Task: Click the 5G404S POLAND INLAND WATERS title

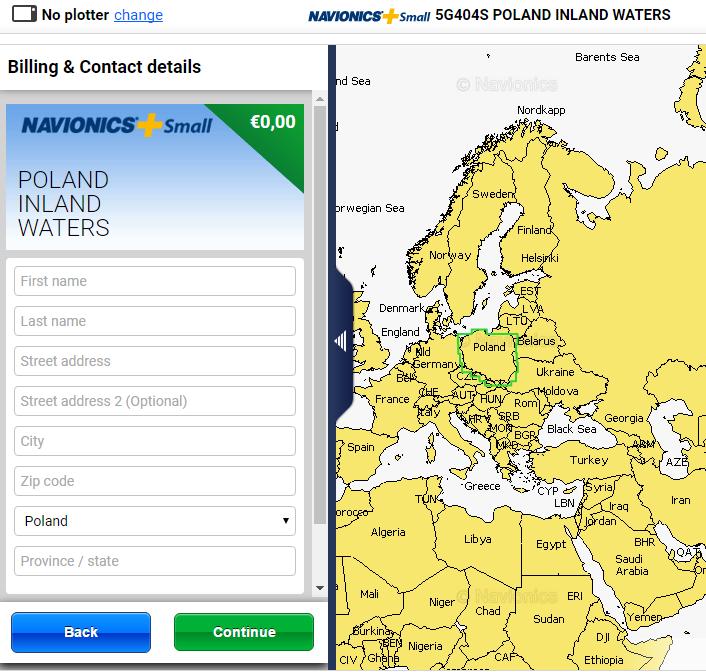Action: pos(553,15)
